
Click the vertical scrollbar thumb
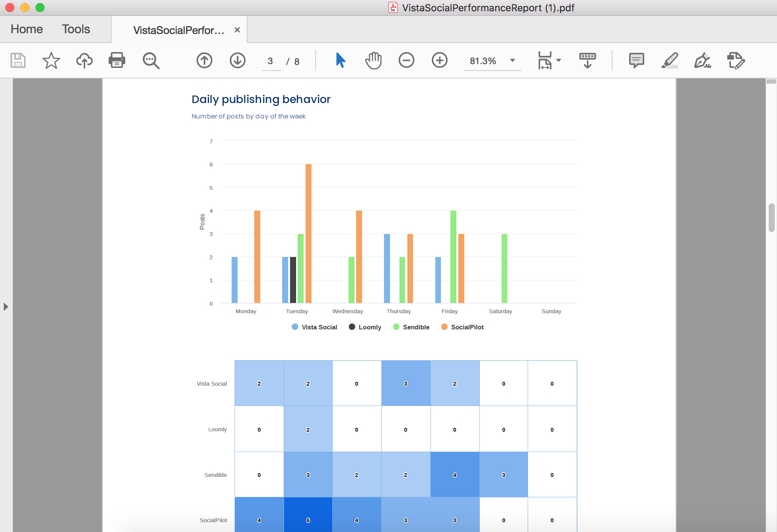771,218
